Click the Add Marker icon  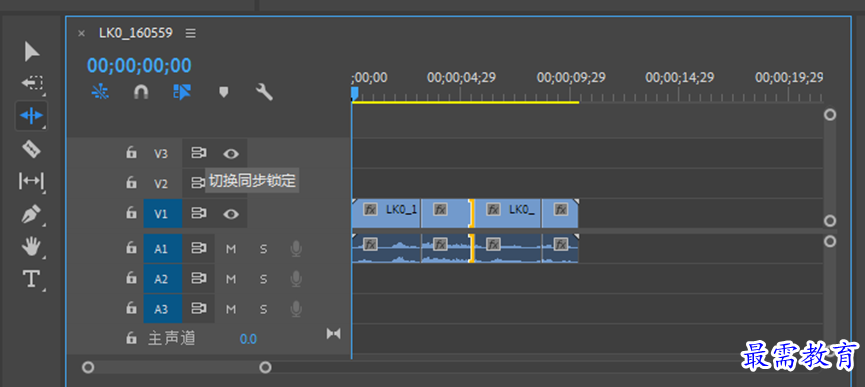[223, 92]
